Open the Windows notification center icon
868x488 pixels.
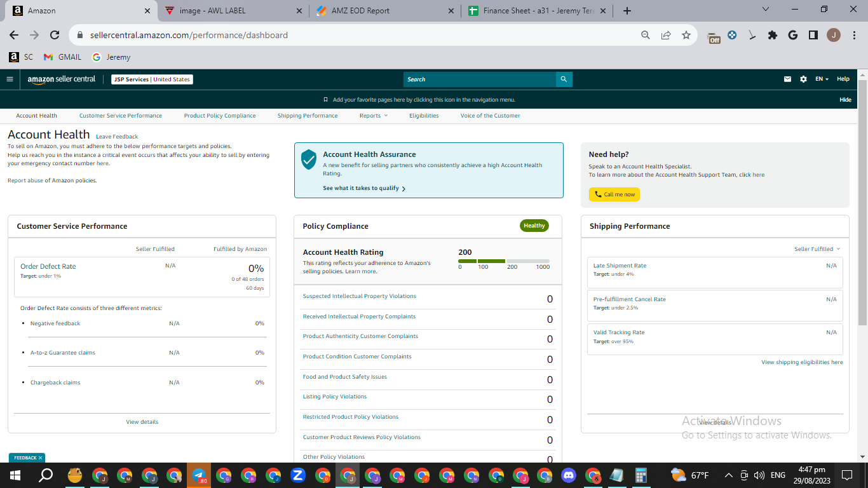tap(846, 475)
